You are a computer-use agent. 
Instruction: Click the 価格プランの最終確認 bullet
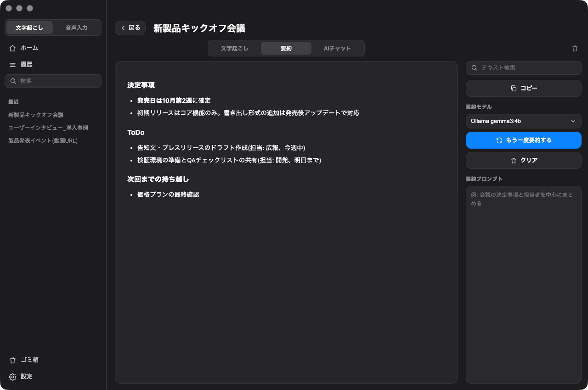click(x=168, y=195)
